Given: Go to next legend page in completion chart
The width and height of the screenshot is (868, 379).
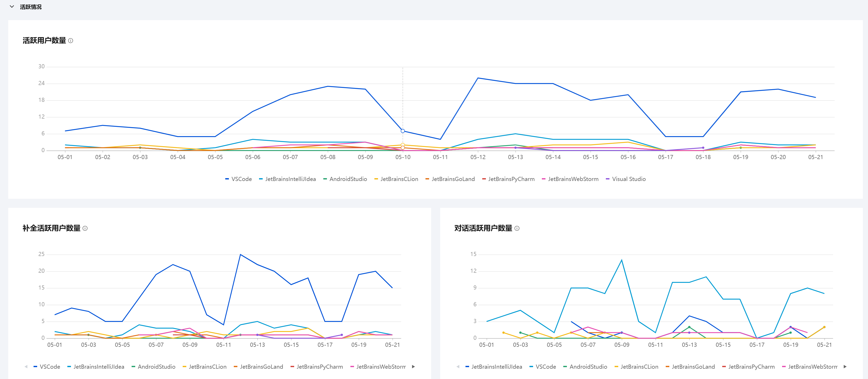Looking at the screenshot, I should tap(413, 367).
